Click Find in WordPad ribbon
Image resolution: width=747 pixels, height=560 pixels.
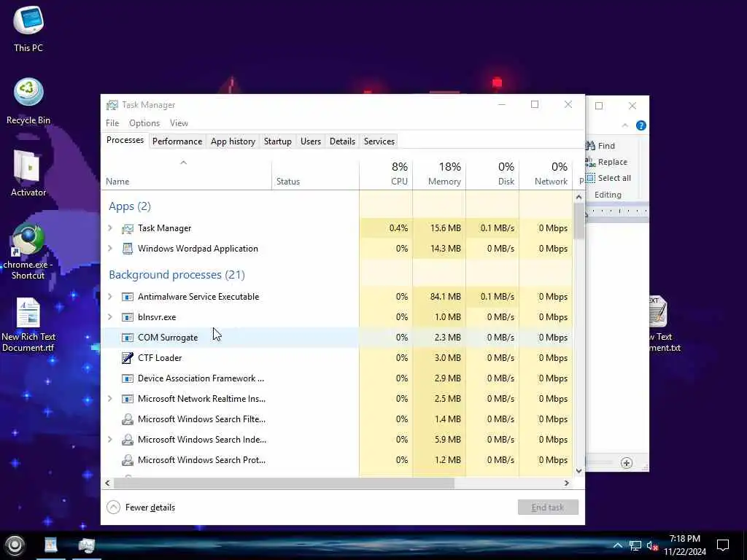click(x=601, y=146)
